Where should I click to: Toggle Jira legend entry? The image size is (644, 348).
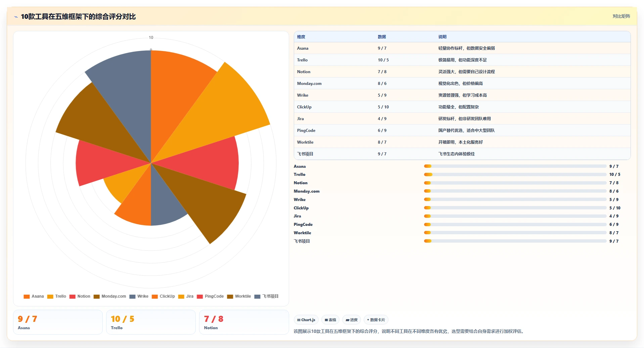coord(186,296)
